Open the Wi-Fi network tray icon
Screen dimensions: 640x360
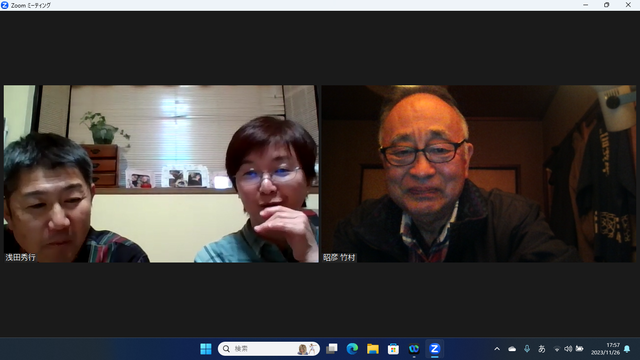[557, 349]
